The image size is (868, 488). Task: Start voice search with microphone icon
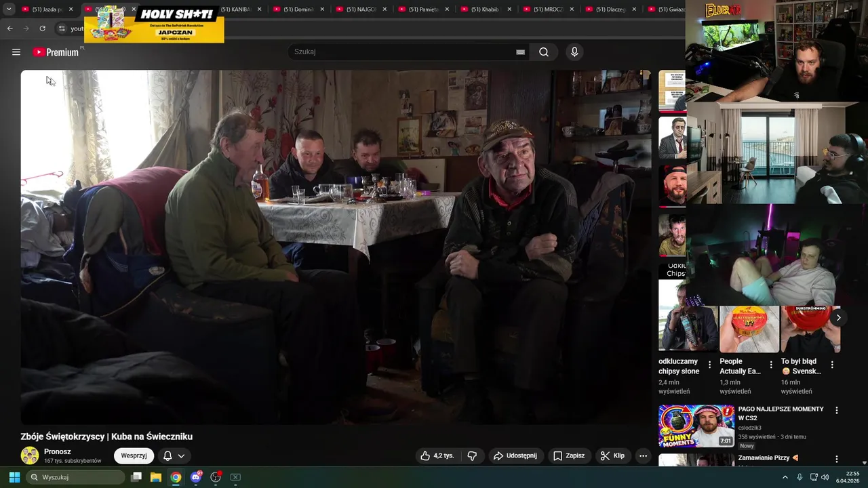tap(574, 52)
